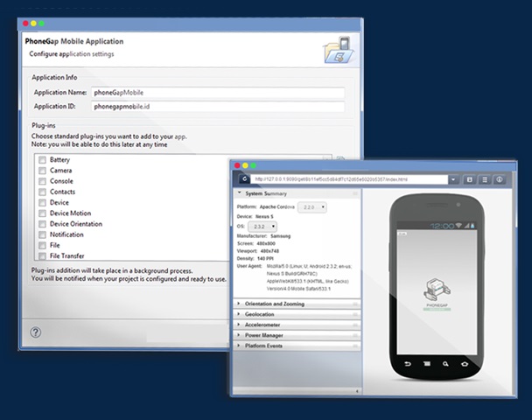Click the 480x800 screen value

(x=266, y=243)
